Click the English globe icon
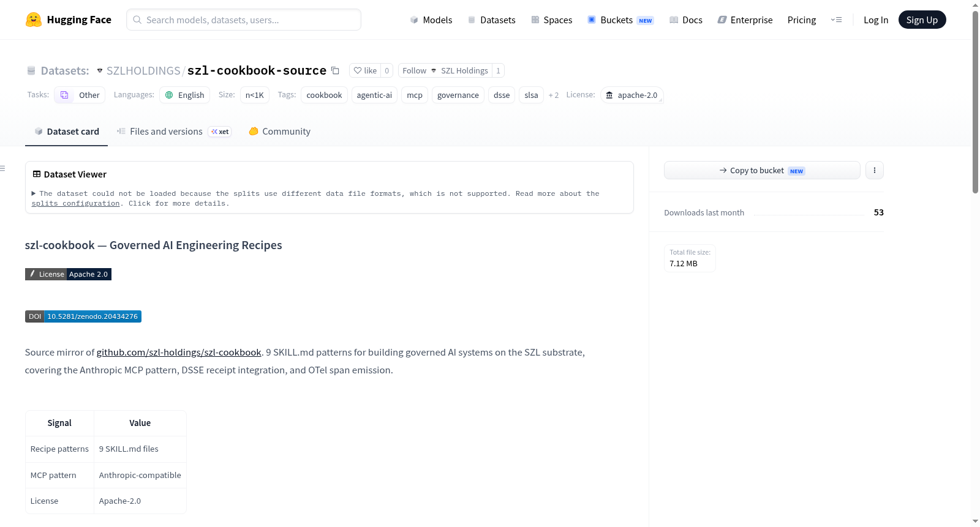The width and height of the screenshot is (980, 527). click(x=169, y=95)
